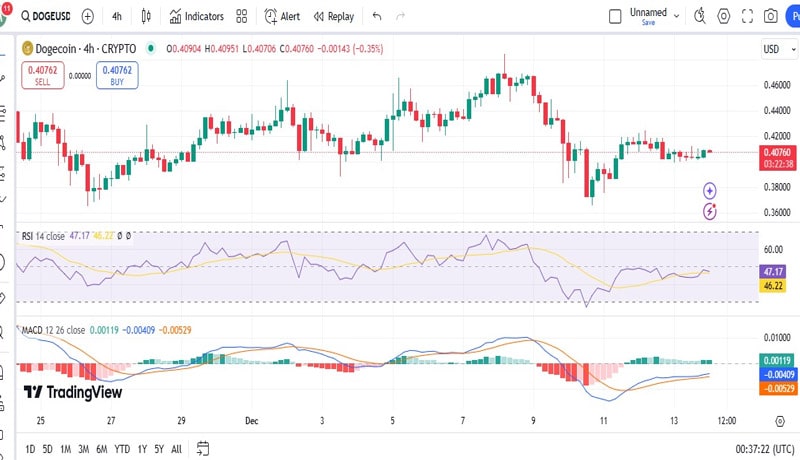Click the blue Publish button
800x460 pixels.
(x=793, y=16)
